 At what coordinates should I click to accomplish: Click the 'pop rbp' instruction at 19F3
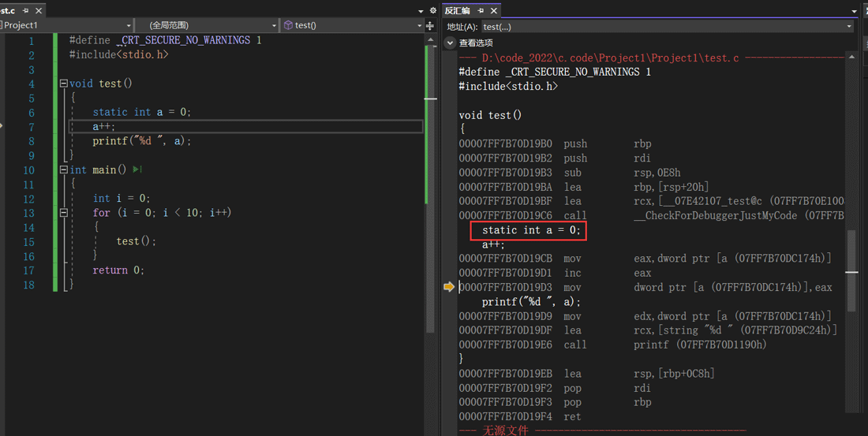556,402
